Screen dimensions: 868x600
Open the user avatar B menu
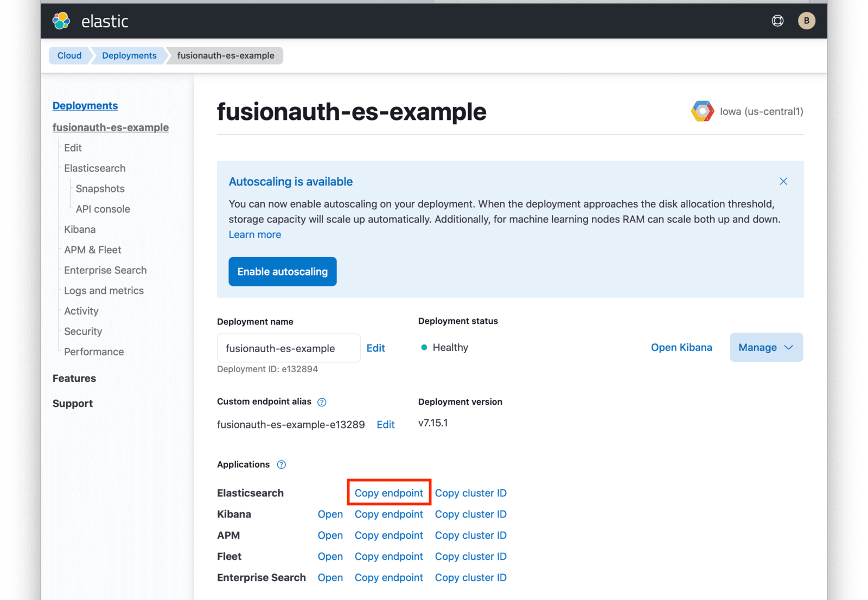[x=806, y=21]
